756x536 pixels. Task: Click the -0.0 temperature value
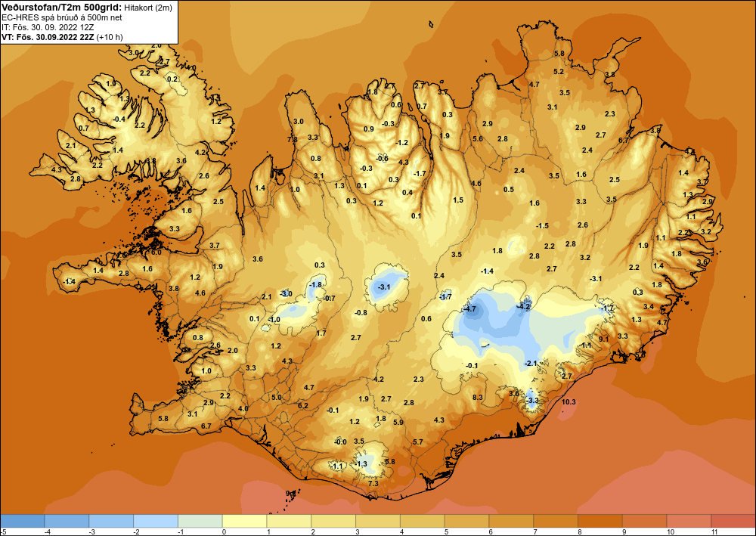coord(340,442)
